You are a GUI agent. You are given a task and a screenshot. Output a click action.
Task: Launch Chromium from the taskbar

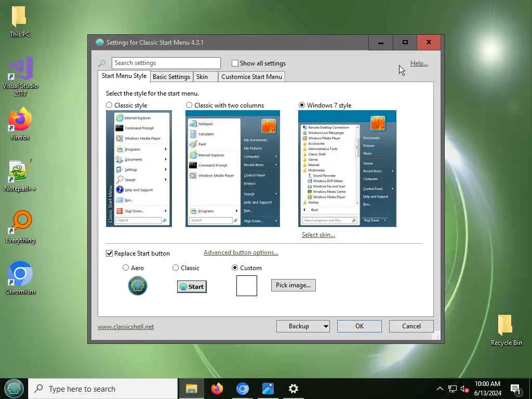click(243, 389)
